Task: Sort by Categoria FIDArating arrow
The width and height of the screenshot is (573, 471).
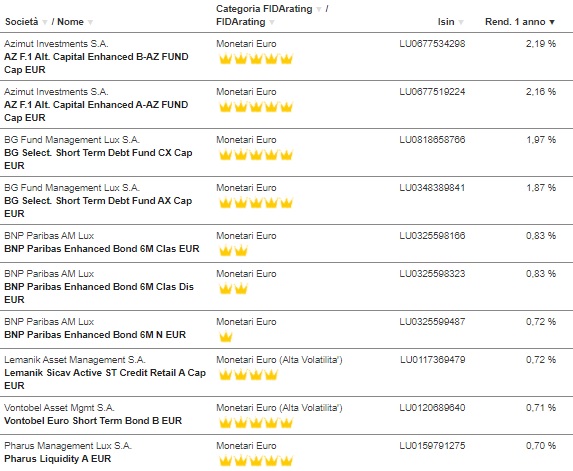Action: pyautogui.click(x=319, y=10)
